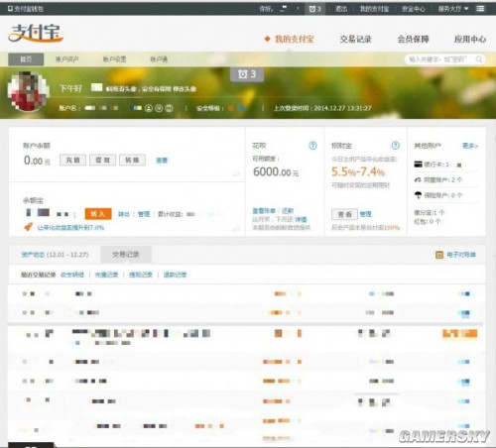The image size is (496, 448).
Task: Click the umbrella insurance account icon
Action: pos(418,195)
